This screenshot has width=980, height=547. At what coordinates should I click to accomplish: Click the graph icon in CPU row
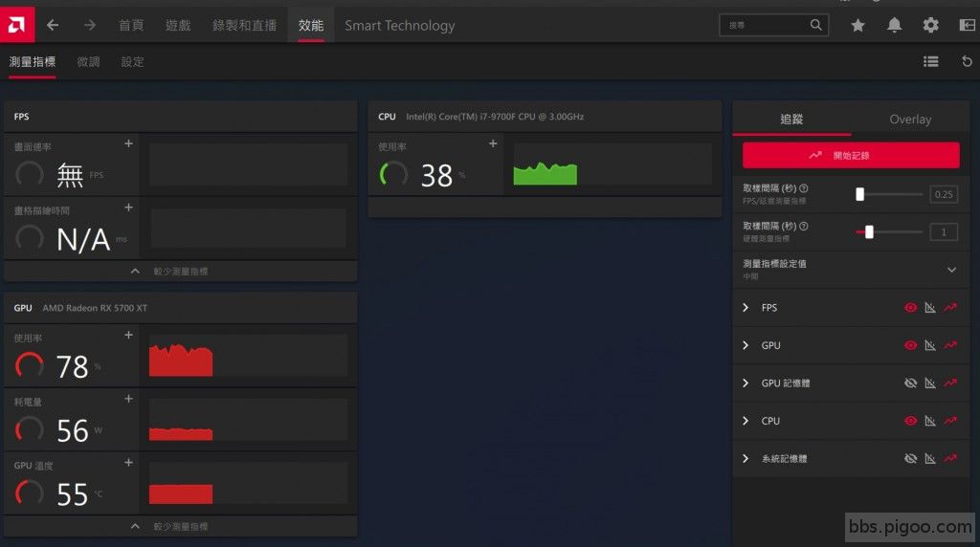tap(930, 421)
